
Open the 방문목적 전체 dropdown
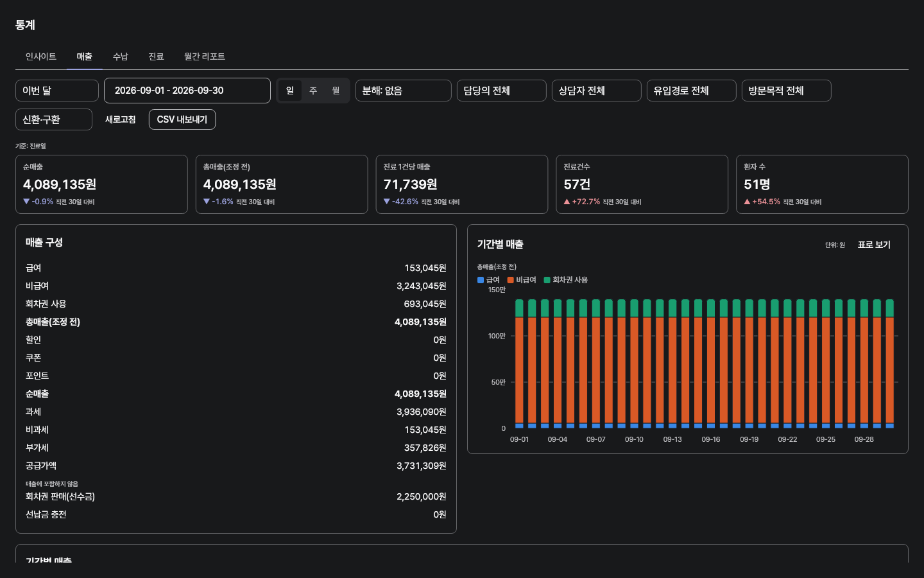pos(787,91)
